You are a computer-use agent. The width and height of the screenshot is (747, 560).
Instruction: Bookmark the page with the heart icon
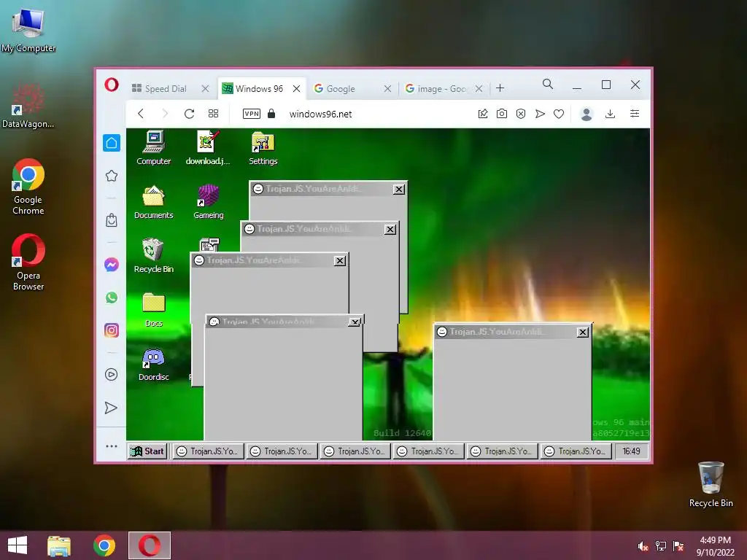[x=559, y=114]
